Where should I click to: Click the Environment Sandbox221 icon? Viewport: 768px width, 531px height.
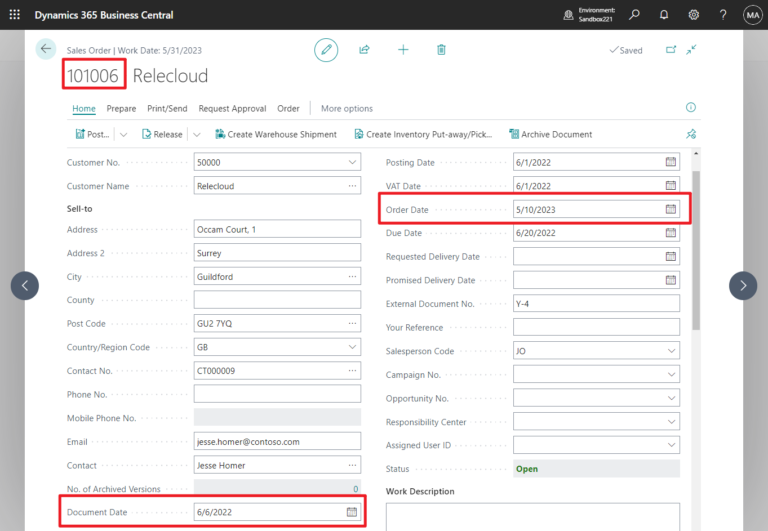pyautogui.click(x=568, y=15)
